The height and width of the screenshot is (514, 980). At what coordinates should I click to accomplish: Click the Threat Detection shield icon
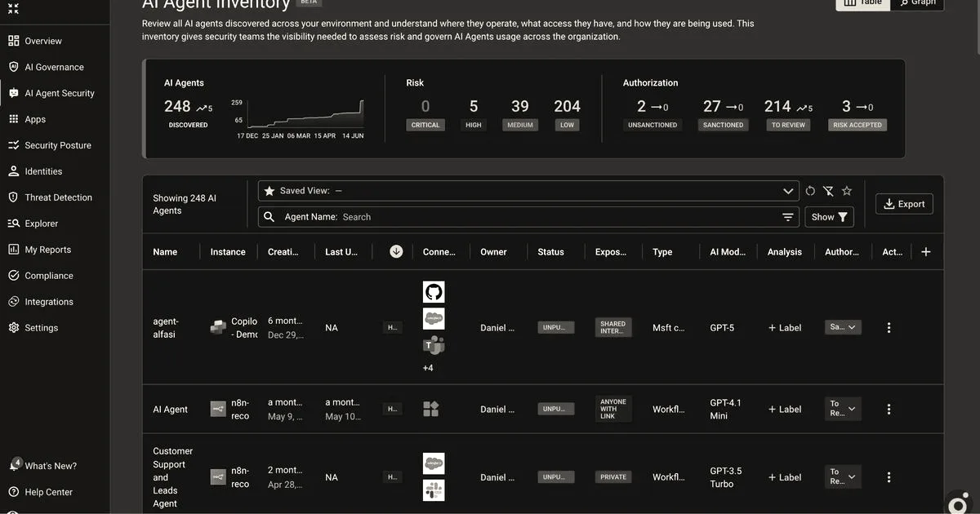pos(13,197)
